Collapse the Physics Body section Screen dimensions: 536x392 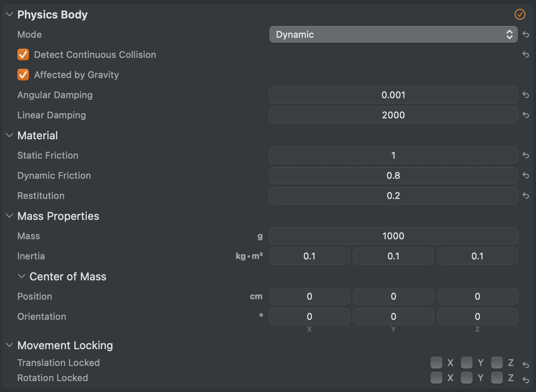click(10, 14)
